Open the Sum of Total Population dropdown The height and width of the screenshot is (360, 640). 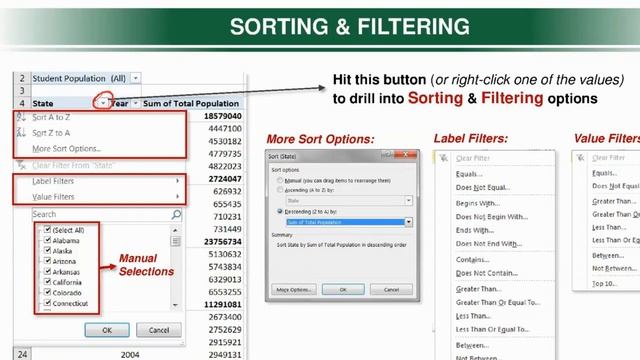tap(408, 222)
